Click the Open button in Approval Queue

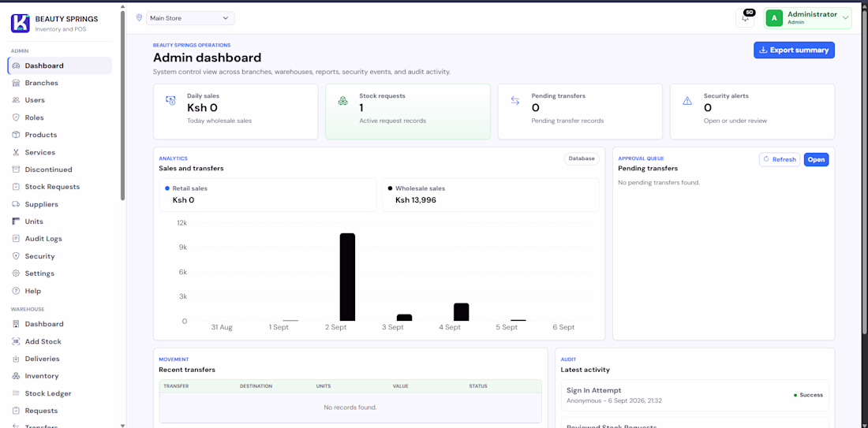(816, 159)
